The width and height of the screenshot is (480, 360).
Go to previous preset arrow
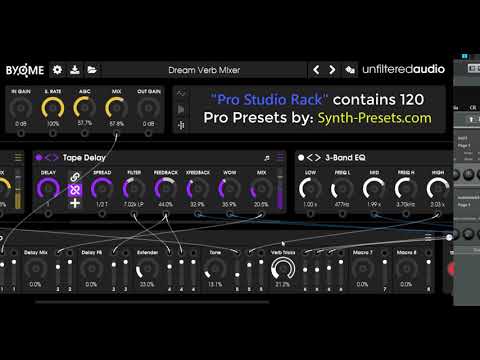click(316, 70)
